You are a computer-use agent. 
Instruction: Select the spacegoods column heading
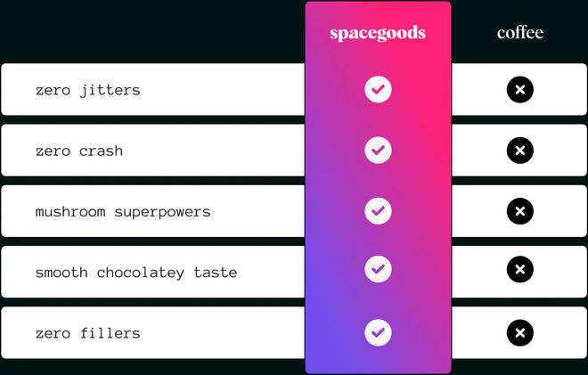point(378,34)
